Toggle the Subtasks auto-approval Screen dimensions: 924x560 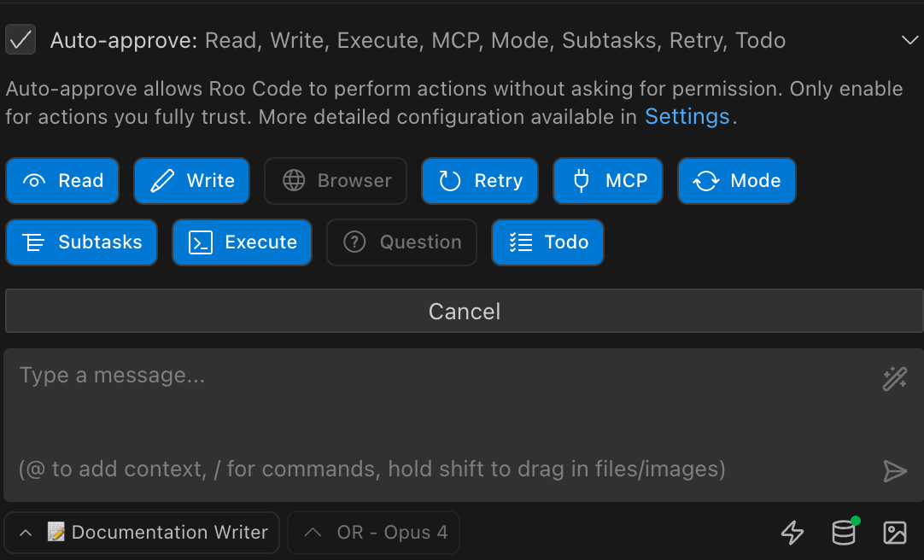(81, 242)
